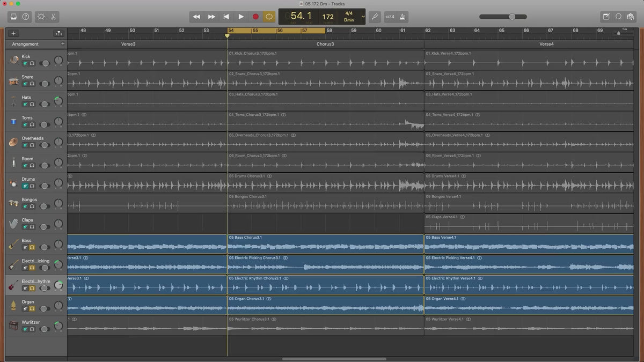644x362 pixels.
Task: Toggle the metronome click
Action: (x=402, y=17)
